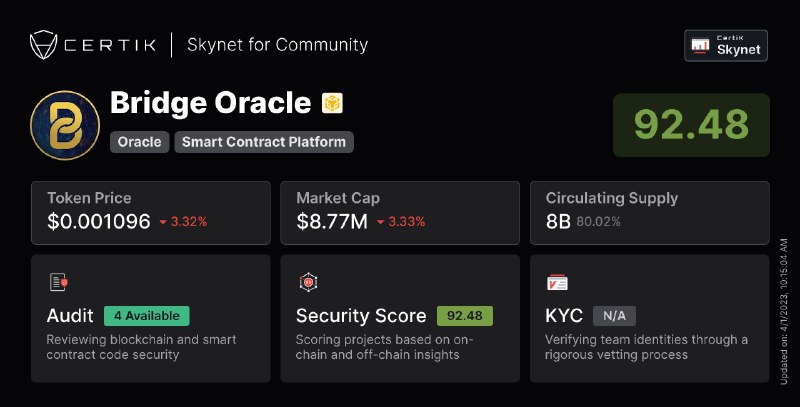Click the CERTIK wordmark text
The width and height of the screenshot is (800, 407).
110,45
